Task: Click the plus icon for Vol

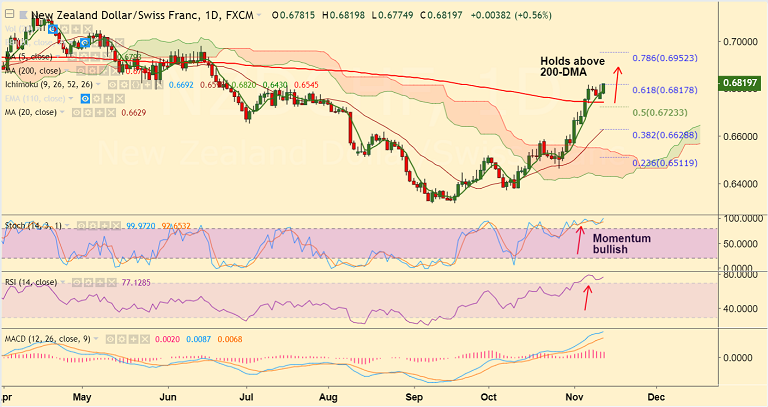Action: click(x=76, y=29)
